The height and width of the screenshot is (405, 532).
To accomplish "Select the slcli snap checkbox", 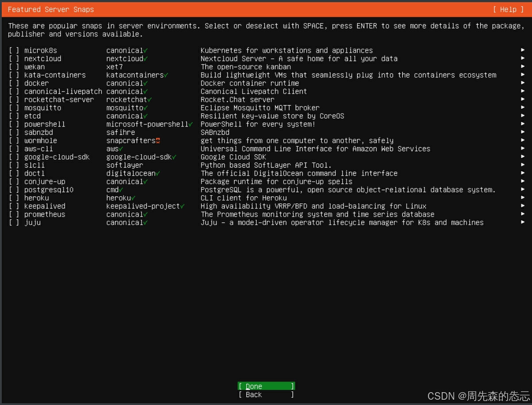I will point(14,165).
